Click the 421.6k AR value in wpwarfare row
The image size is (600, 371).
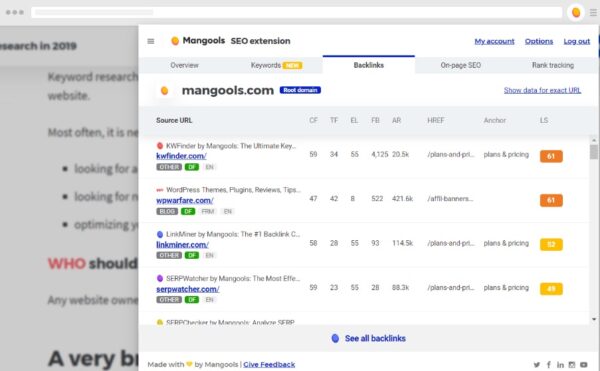click(403, 199)
